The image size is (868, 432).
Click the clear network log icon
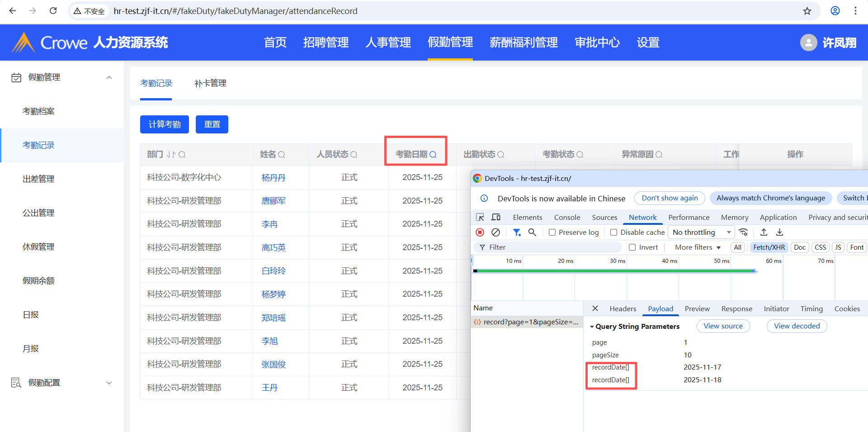(x=495, y=232)
